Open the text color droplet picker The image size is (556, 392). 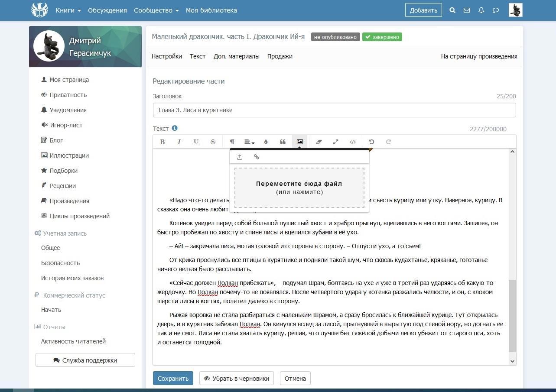[266, 142]
